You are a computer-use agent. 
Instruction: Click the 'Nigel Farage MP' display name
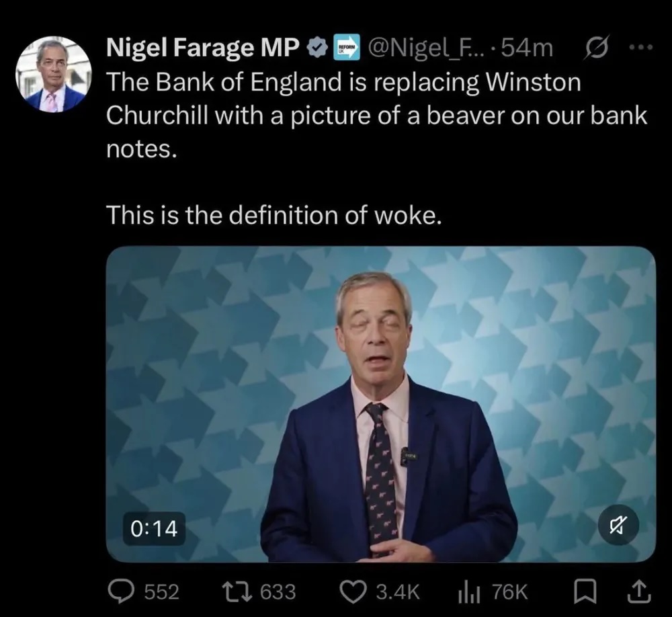point(204,48)
